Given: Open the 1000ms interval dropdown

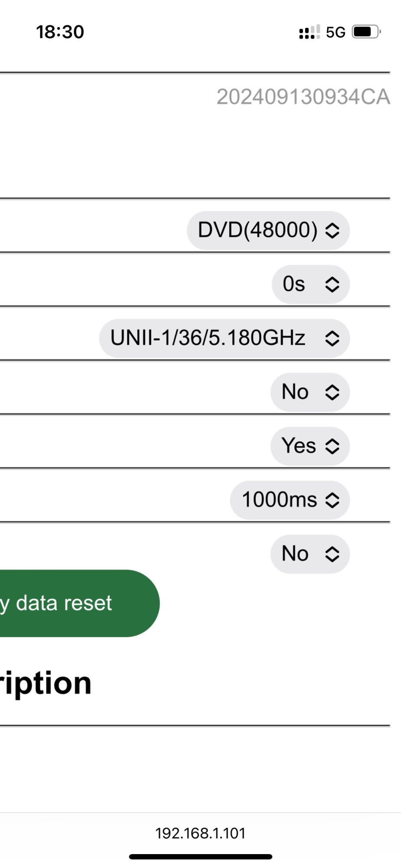Looking at the screenshot, I should tap(290, 500).
